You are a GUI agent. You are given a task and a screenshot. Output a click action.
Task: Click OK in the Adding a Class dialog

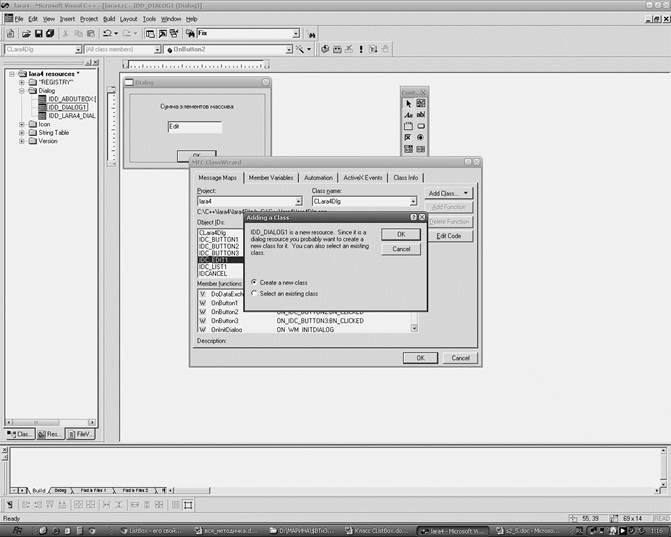point(401,234)
